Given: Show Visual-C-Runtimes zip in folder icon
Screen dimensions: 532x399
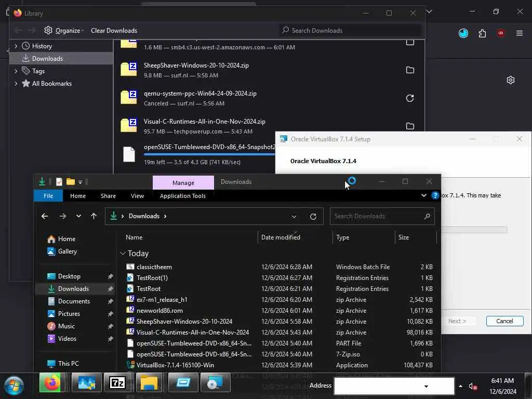Looking at the screenshot, I should 410,126.
